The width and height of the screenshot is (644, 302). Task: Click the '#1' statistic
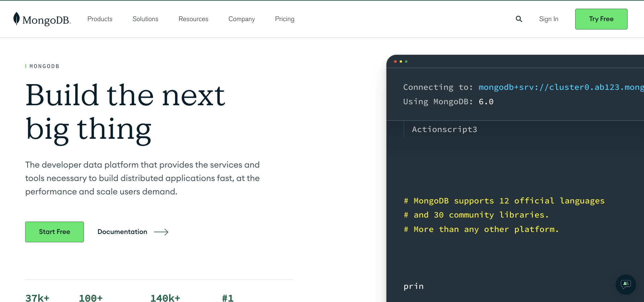[228, 298]
